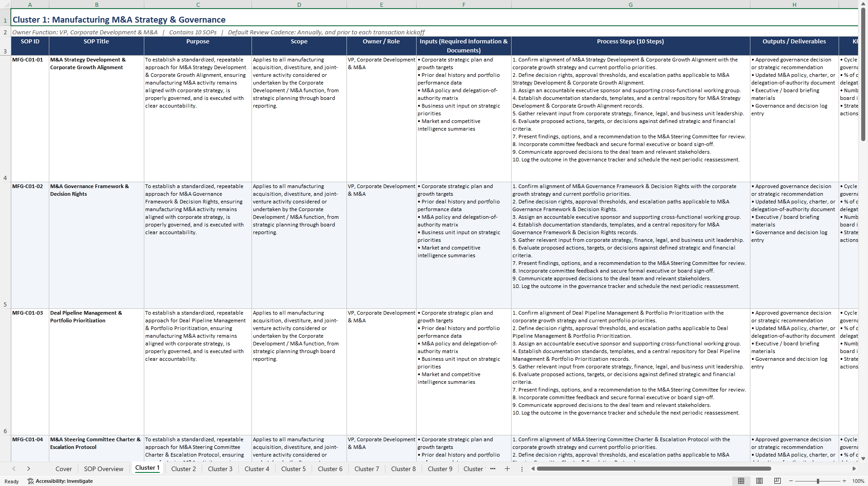Image resolution: width=868 pixels, height=486 pixels.
Task: Click the Ready status indicator
Action: (12, 481)
